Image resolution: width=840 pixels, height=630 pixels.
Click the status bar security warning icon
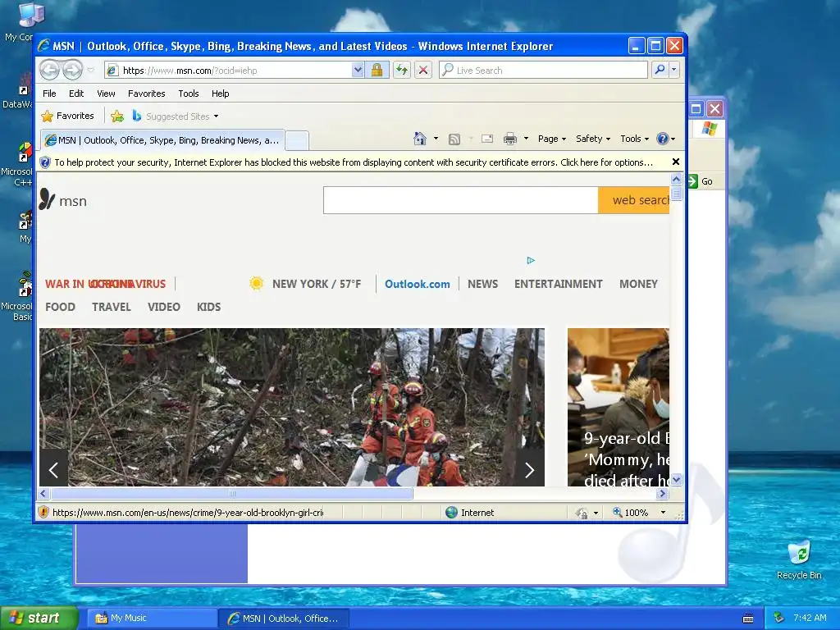pos(44,512)
